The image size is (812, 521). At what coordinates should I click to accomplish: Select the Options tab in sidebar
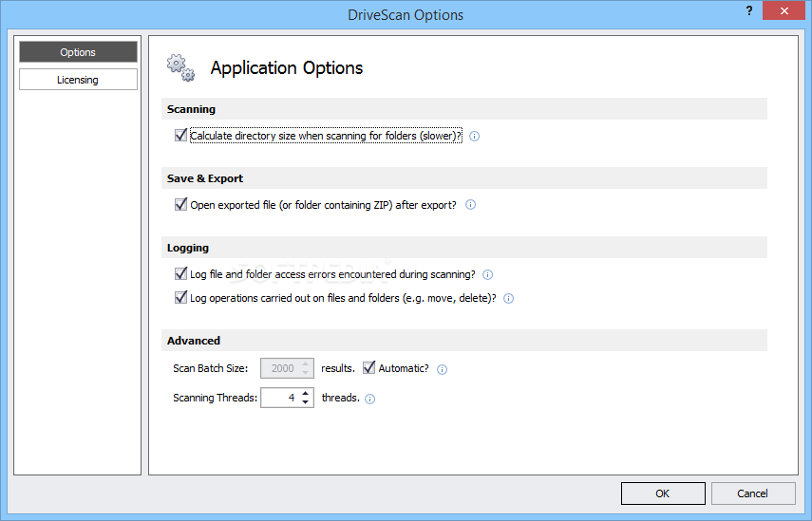(x=78, y=52)
